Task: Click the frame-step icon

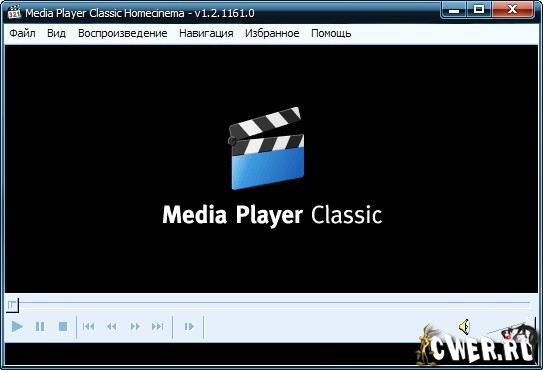Action: tap(189, 326)
